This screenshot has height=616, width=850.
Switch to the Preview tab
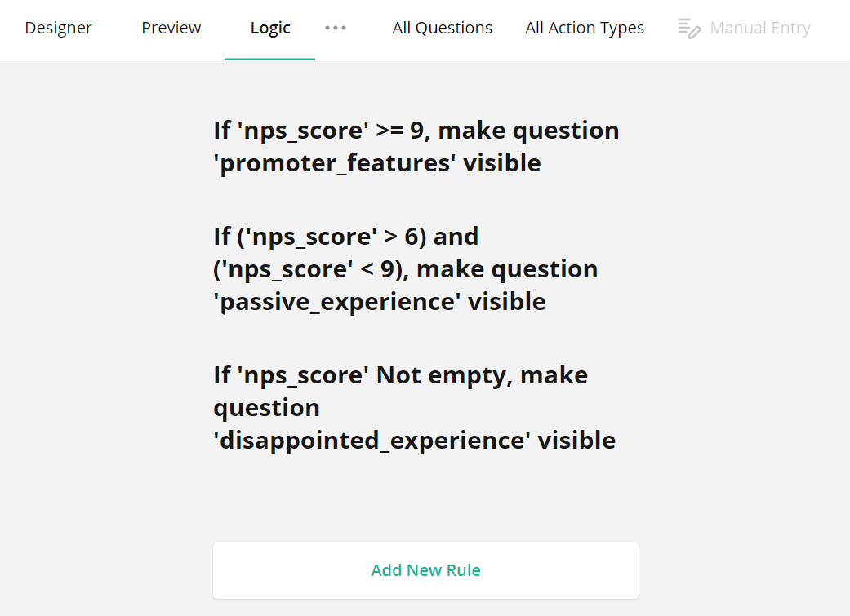(x=171, y=27)
